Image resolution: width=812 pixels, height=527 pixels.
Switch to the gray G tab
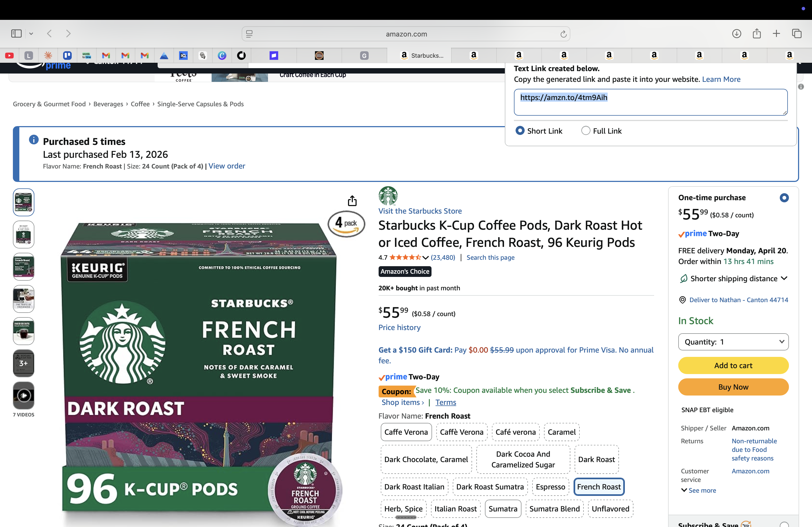[364, 55]
